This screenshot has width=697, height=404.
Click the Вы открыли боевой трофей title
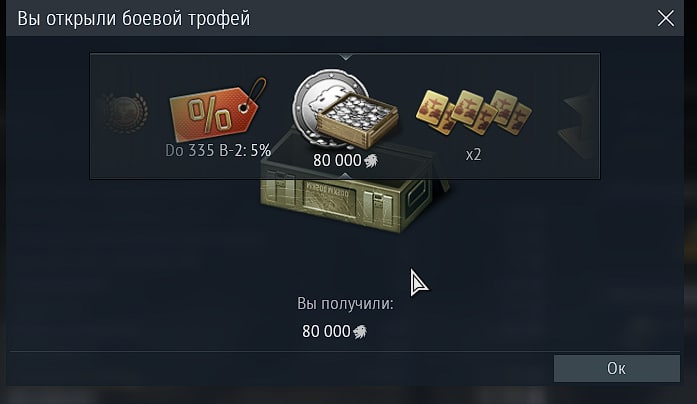pyautogui.click(x=134, y=19)
